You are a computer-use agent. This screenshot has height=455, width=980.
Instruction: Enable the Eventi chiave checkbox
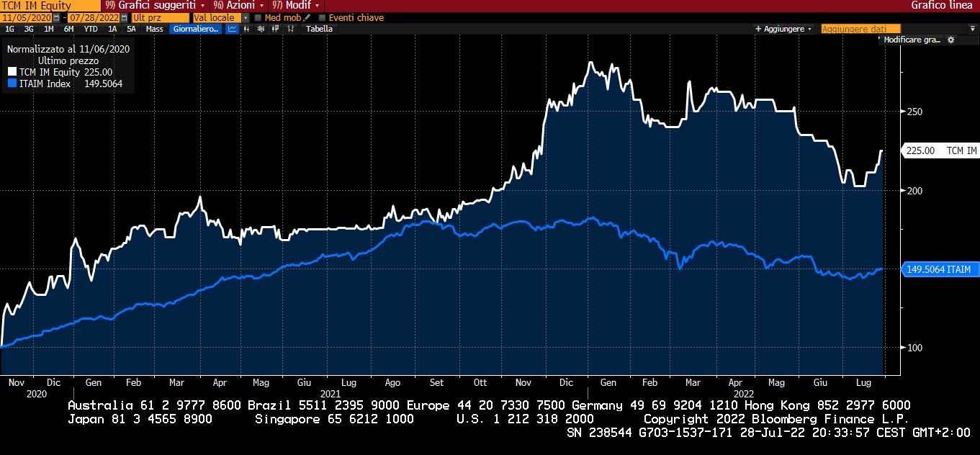point(322,17)
